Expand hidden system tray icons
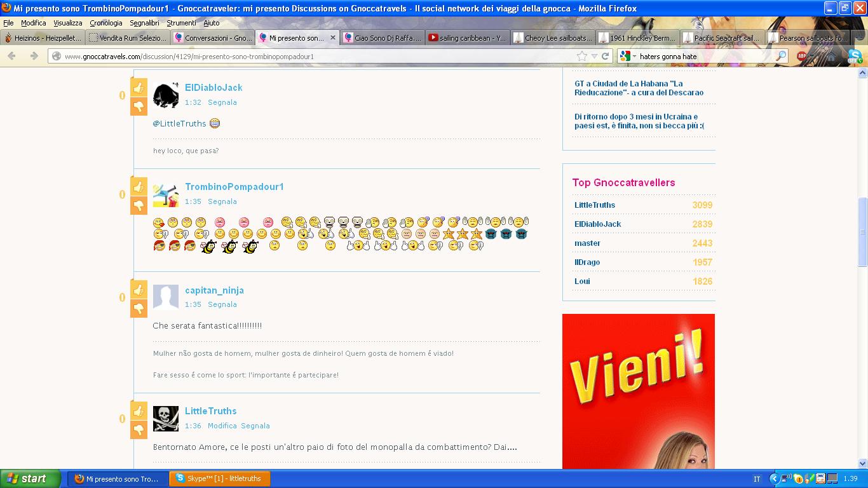 [774, 478]
